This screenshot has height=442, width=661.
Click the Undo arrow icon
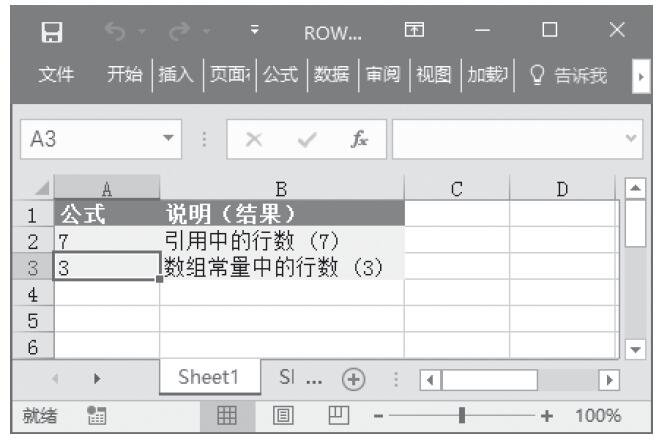click(115, 32)
